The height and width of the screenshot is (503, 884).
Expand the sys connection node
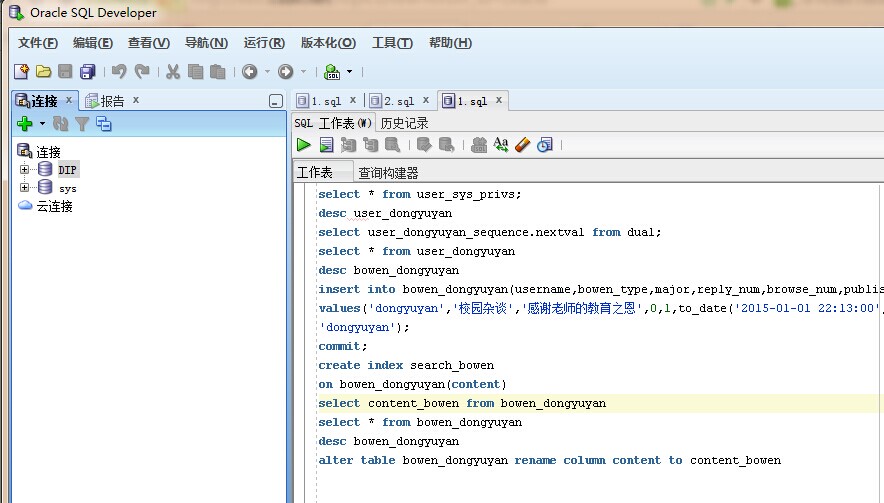point(24,187)
